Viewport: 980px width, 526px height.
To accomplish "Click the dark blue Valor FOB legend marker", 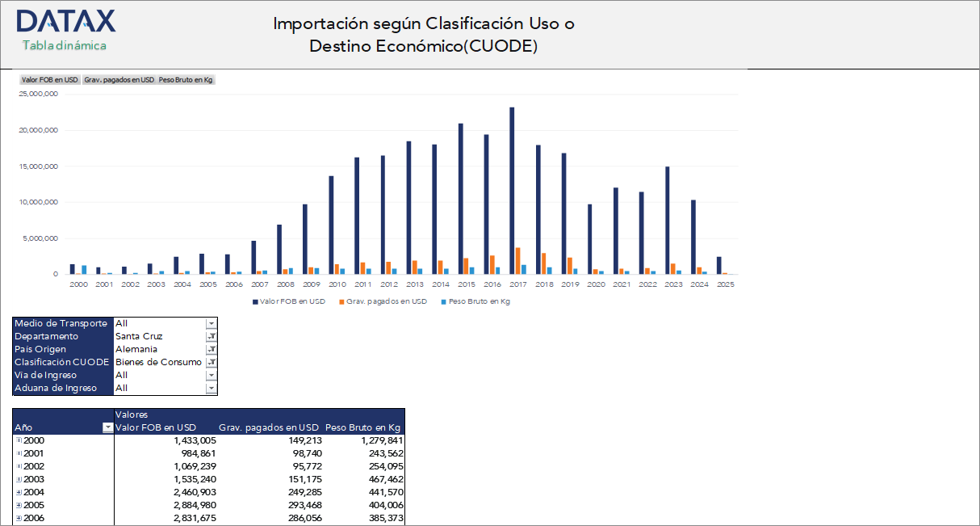I will (x=256, y=301).
